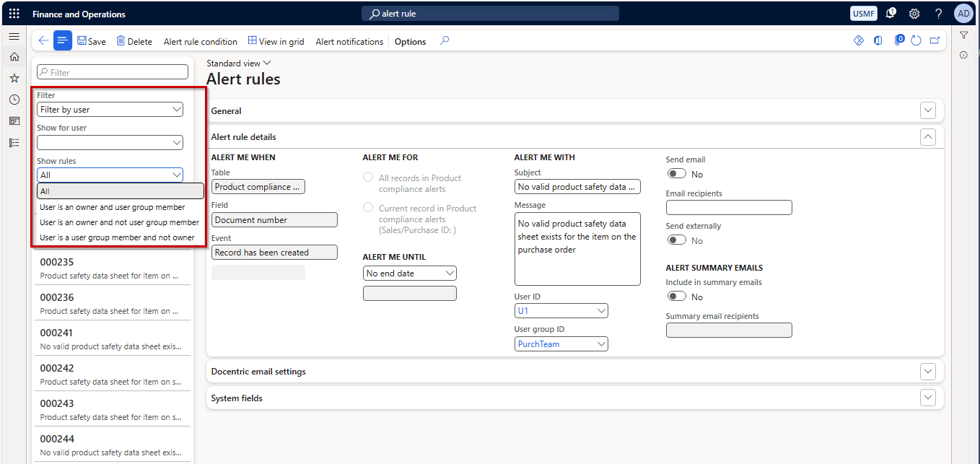Collapse the Alert rule details section
The height and width of the screenshot is (464, 980).
tap(928, 136)
